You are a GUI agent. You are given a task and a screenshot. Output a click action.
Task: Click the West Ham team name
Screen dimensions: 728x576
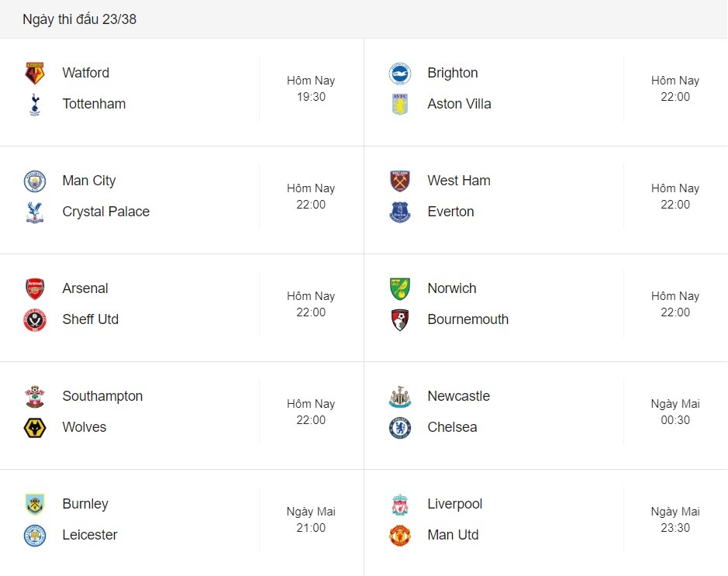tap(459, 181)
